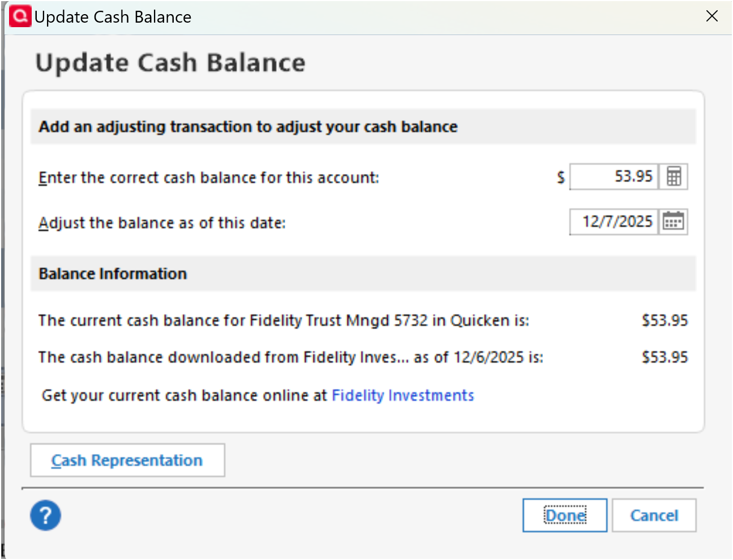Click the dollar sign beside the balance field
Image resolution: width=733 pixels, height=560 pixels.
(560, 178)
